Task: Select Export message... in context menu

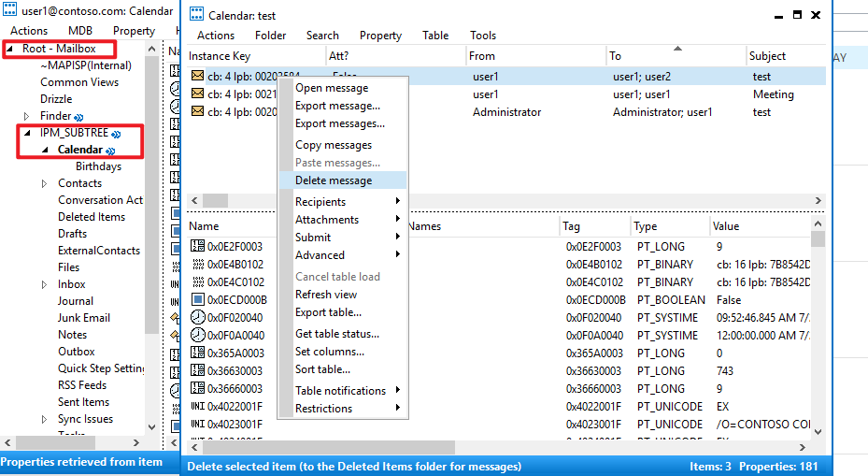Action: (x=343, y=106)
